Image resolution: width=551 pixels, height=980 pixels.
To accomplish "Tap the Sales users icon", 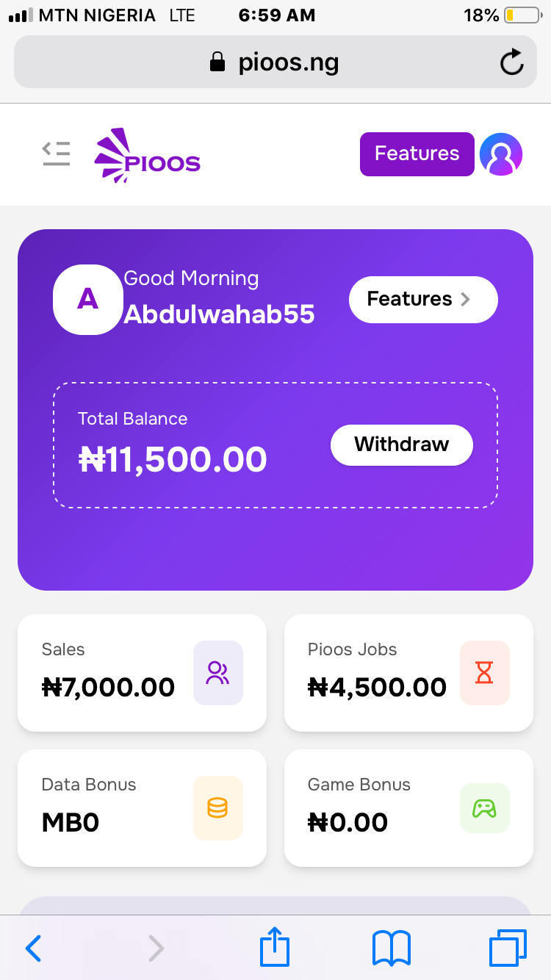I will pyautogui.click(x=217, y=673).
